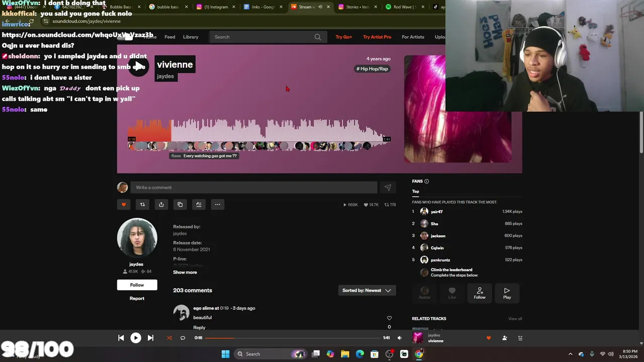The height and width of the screenshot is (362, 644).
Task: Open File Explorer from the taskbar
Action: 345,354
